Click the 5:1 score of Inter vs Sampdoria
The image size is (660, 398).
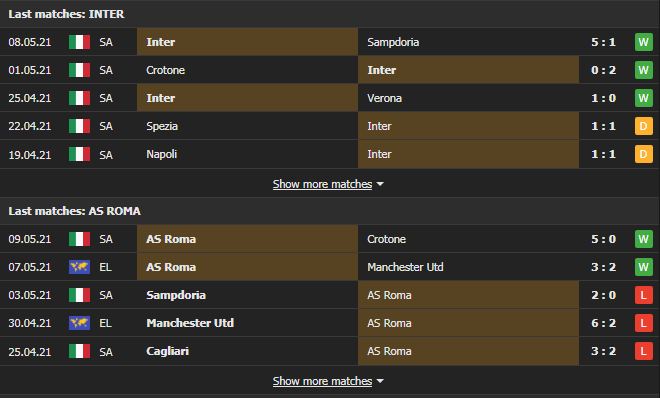point(603,42)
